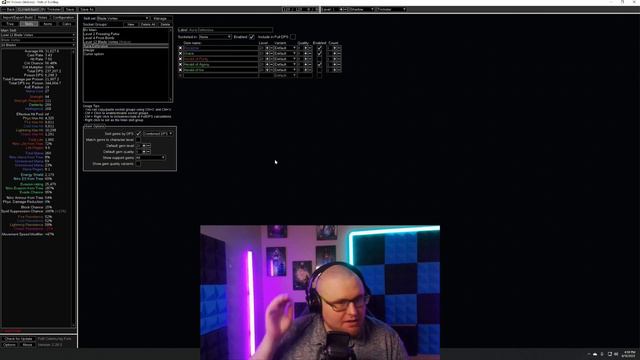This screenshot has width=640, height=360.
Task: Create a New socket group
Action: 131,24
